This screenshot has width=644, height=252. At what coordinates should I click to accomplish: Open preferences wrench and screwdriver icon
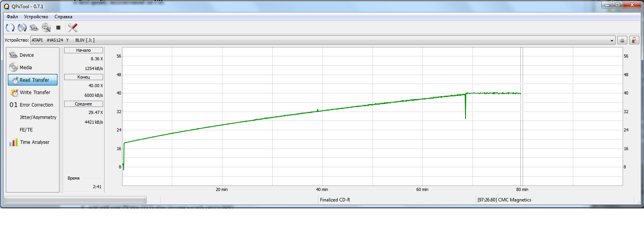click(73, 28)
